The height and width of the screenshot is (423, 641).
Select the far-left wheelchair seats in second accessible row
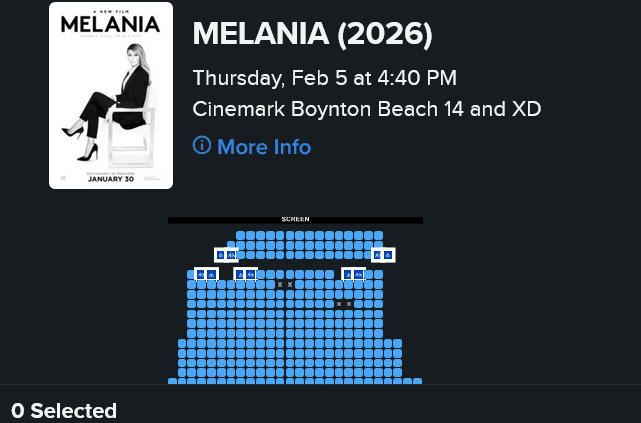point(206,274)
